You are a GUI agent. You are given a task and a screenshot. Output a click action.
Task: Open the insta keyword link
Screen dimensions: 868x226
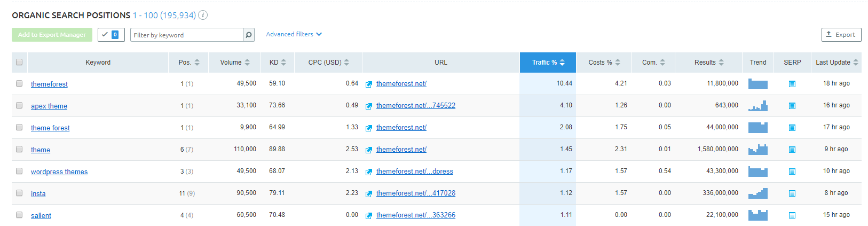click(38, 193)
